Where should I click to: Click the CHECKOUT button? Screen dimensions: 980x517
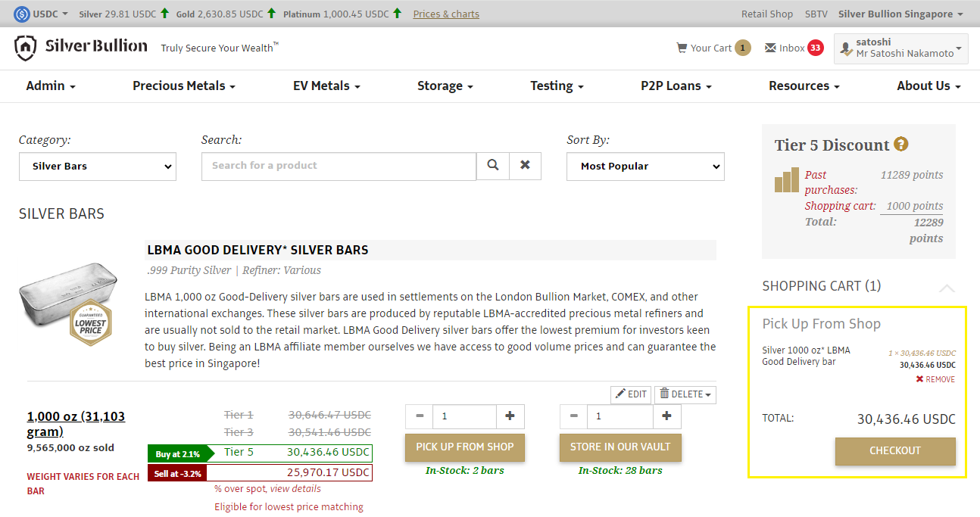click(895, 451)
